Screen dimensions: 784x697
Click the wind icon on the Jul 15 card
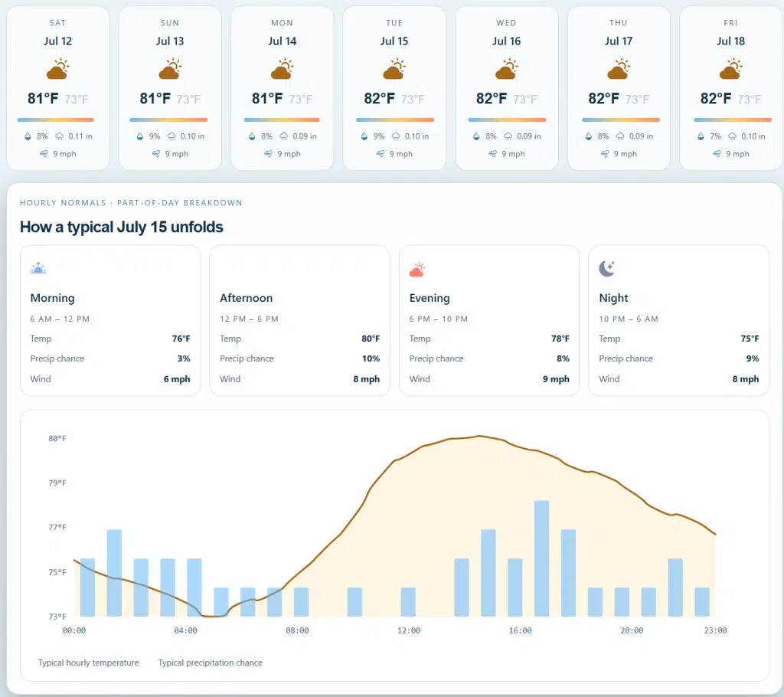coord(381,154)
